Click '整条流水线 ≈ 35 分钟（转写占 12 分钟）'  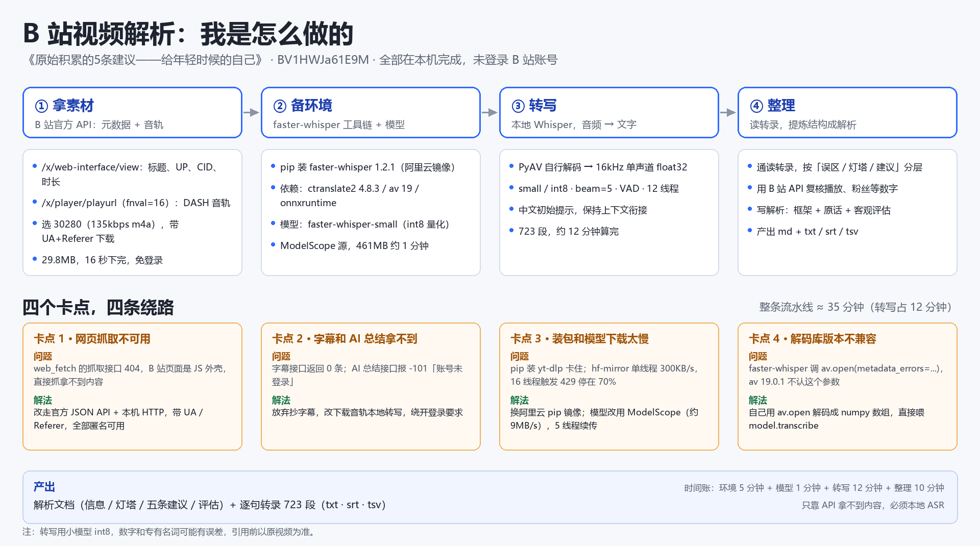click(x=855, y=307)
